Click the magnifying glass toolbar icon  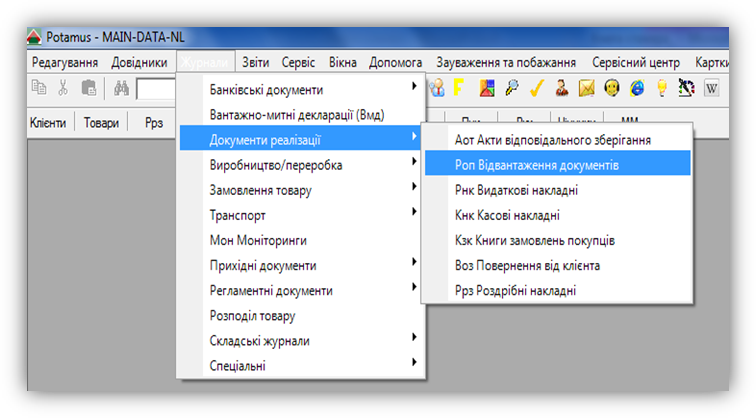[512, 88]
